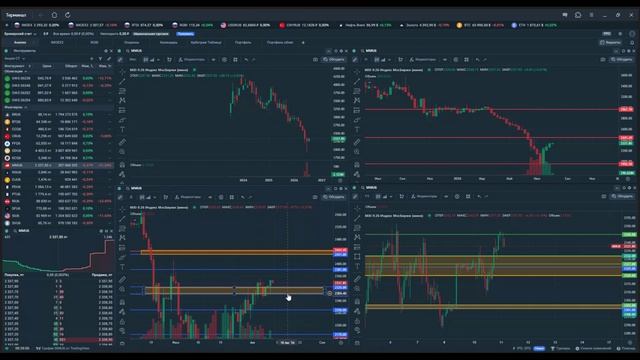640x360 pixels.
Task: Open the chat bubble icon in title bar
Action: [578, 15]
